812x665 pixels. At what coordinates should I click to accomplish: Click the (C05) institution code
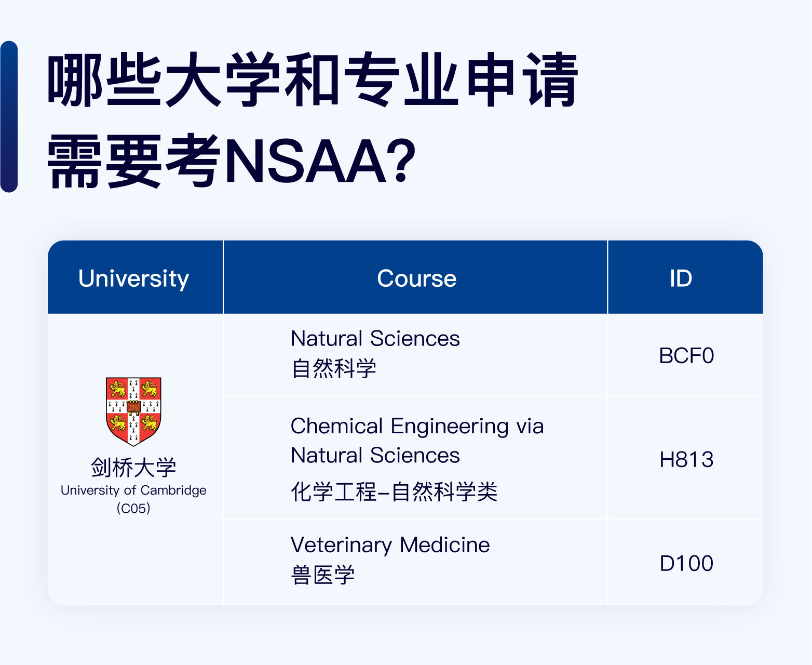(x=133, y=508)
